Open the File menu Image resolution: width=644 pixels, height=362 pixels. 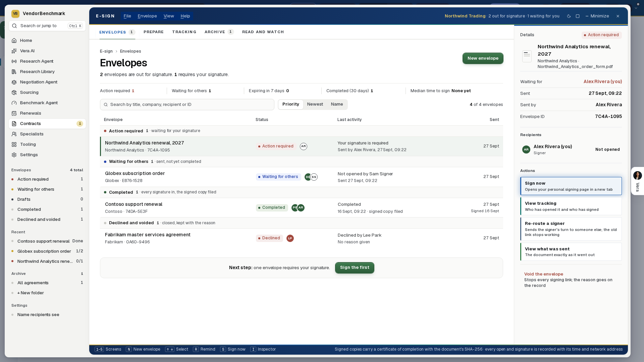click(x=127, y=16)
